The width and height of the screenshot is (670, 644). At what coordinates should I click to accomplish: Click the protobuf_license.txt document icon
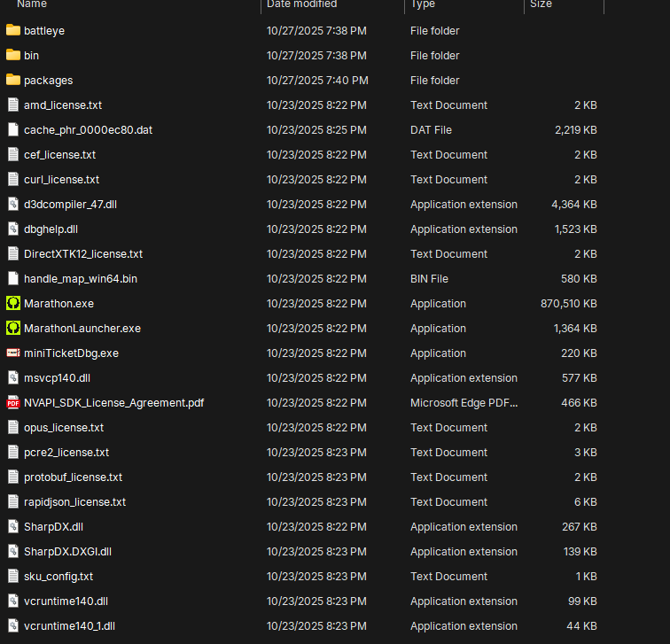pos(13,477)
